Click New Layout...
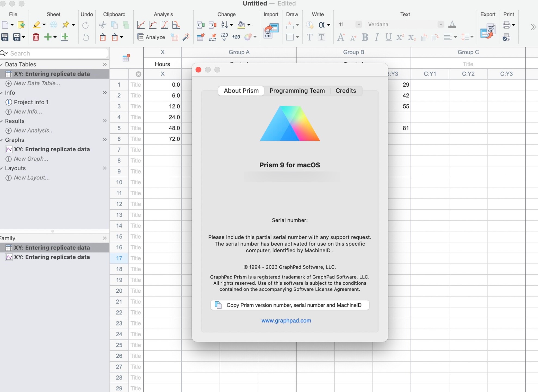 click(32, 178)
